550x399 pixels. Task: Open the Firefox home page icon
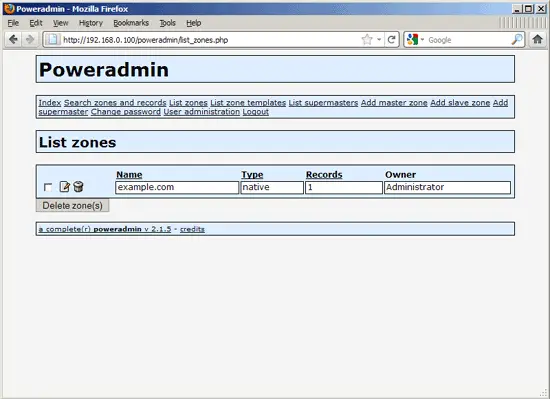click(x=537, y=39)
